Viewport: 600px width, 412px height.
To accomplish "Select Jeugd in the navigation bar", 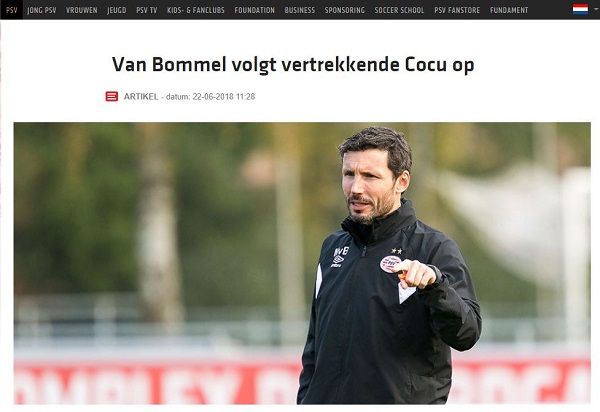I will [x=117, y=10].
